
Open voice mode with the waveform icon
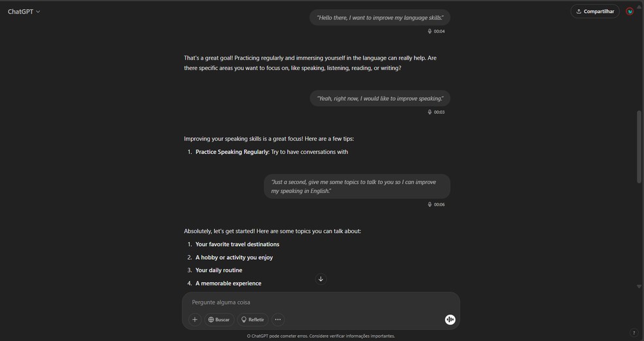(x=450, y=319)
